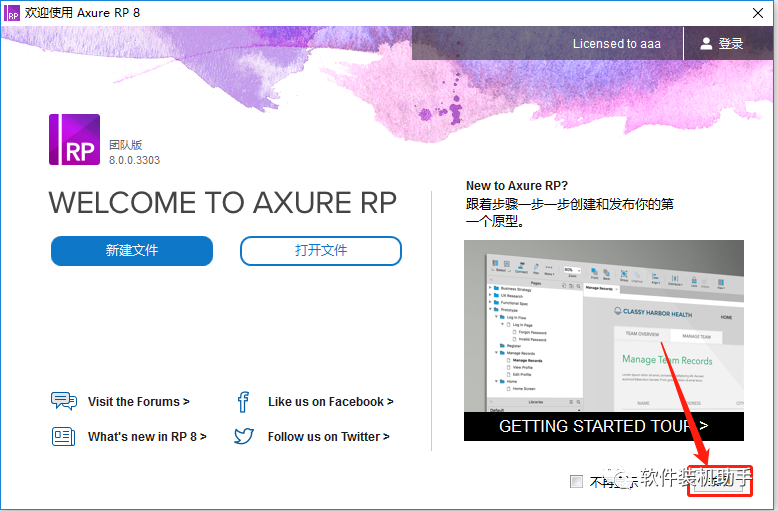Viewport: 778px width, 511px height.
Task: Click the Axure RP title bar icon
Action: click(x=12, y=13)
